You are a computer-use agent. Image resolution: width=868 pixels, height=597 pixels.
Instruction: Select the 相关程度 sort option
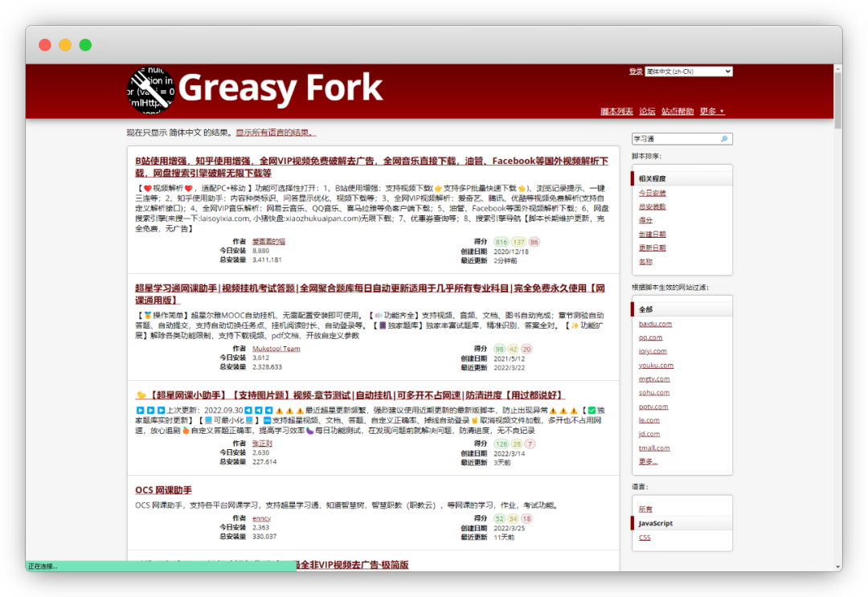682,178
